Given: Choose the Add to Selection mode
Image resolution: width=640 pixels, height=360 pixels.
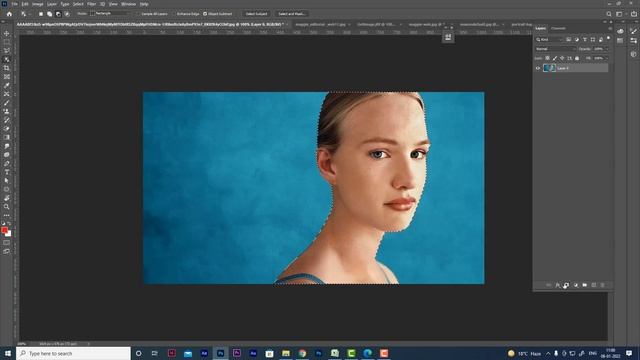Looking at the screenshot, I should point(49,14).
